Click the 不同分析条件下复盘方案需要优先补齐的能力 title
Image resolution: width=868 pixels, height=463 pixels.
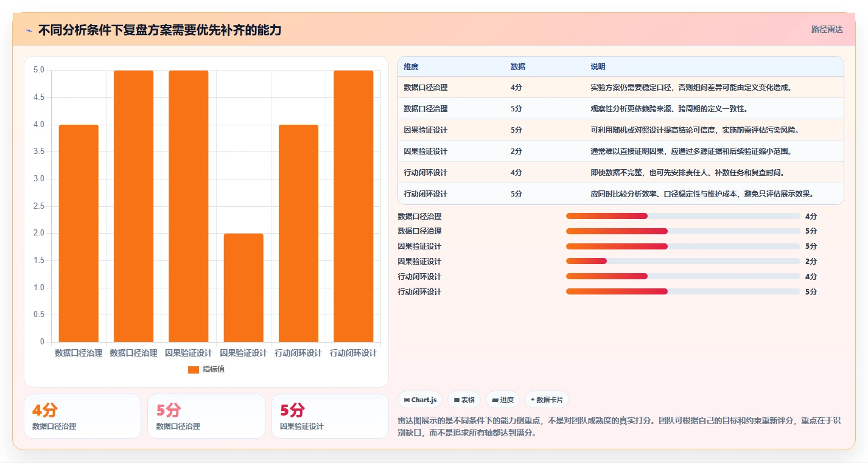(160, 30)
